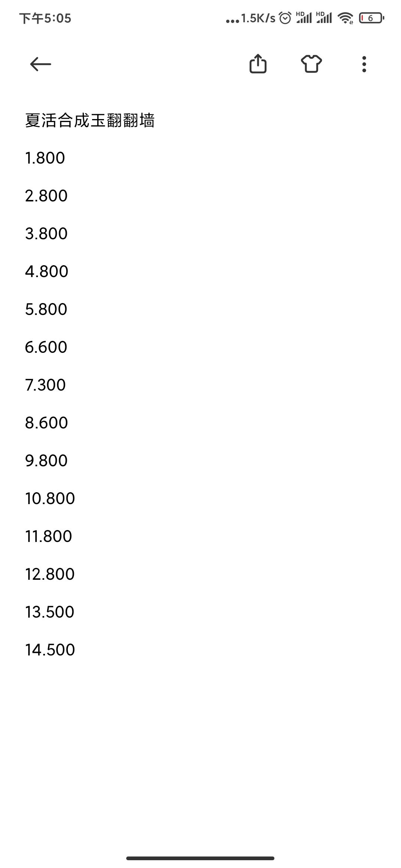
Task: Tap the alarm clock status icon
Action: pos(285,18)
